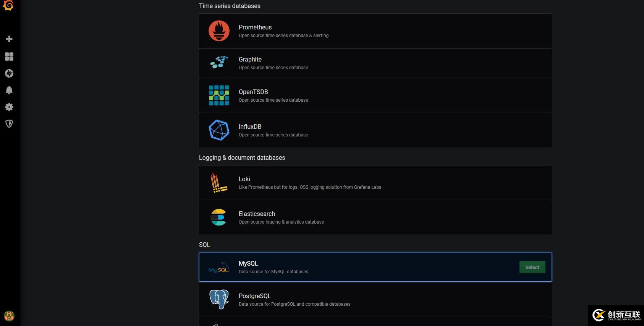Click the InfluxDB polyhedron logo
The image size is (644, 326).
(x=219, y=130)
